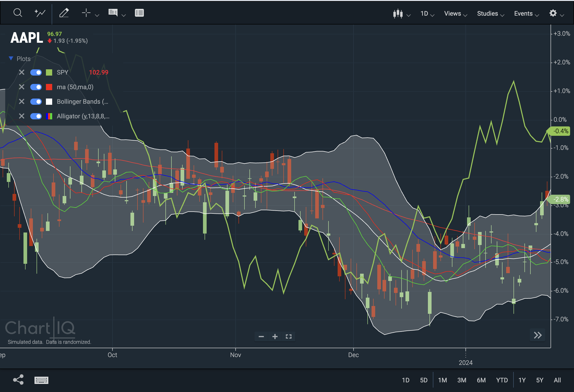Click the AAPL symbol title

[27, 38]
